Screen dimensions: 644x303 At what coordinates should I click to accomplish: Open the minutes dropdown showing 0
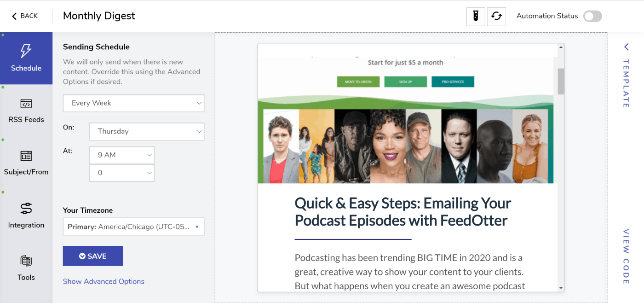click(121, 173)
